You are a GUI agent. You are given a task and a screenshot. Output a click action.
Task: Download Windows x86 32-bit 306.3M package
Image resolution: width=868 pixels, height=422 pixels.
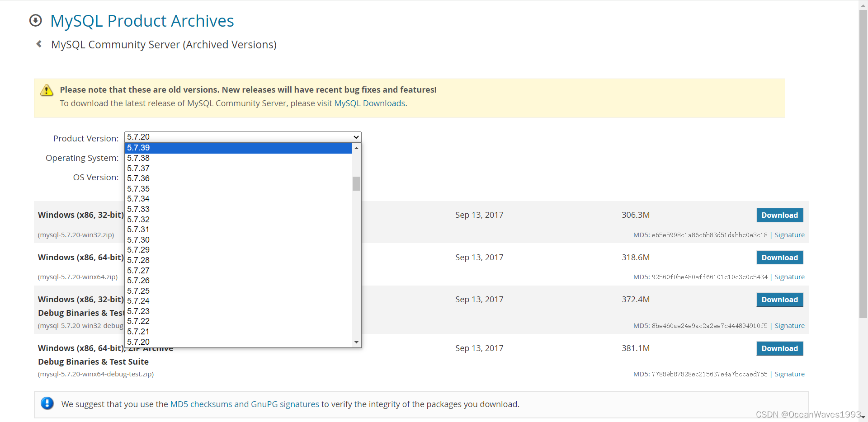click(x=780, y=215)
